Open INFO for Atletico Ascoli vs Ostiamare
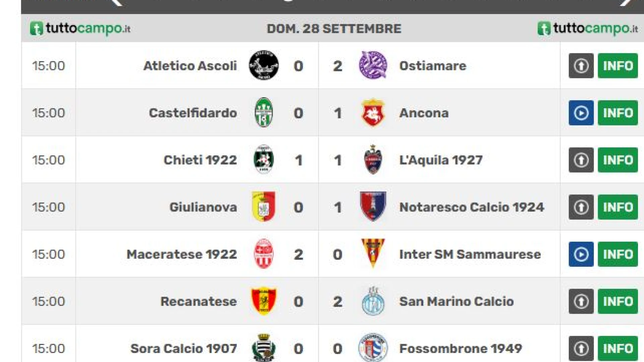 tap(618, 66)
